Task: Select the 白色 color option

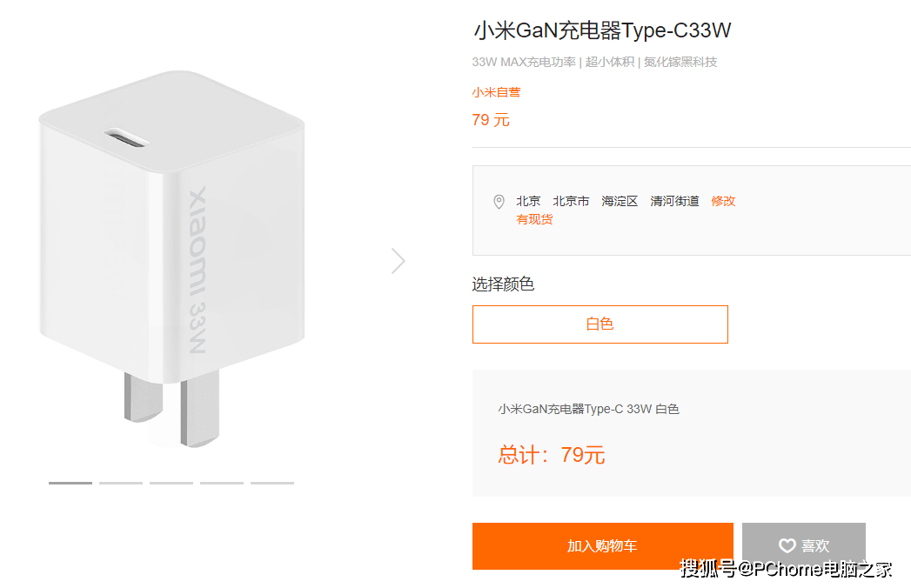Action: pos(600,324)
